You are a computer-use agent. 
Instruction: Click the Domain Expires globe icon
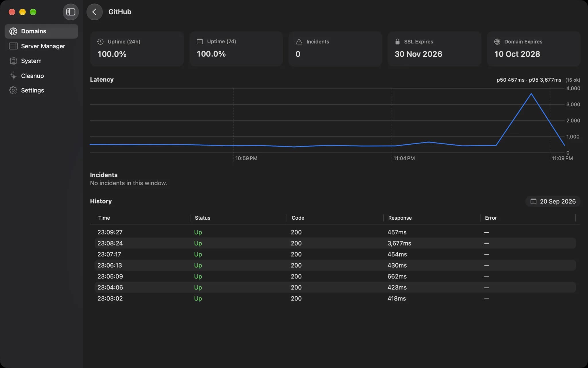click(x=497, y=41)
